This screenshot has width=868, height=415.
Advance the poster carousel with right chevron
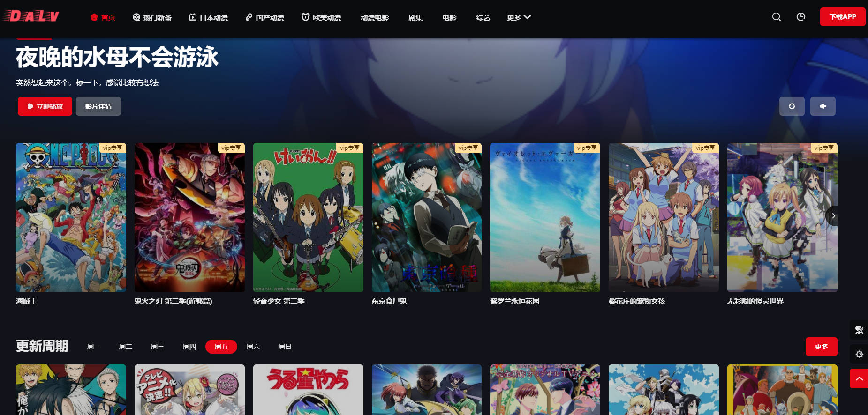[833, 216]
